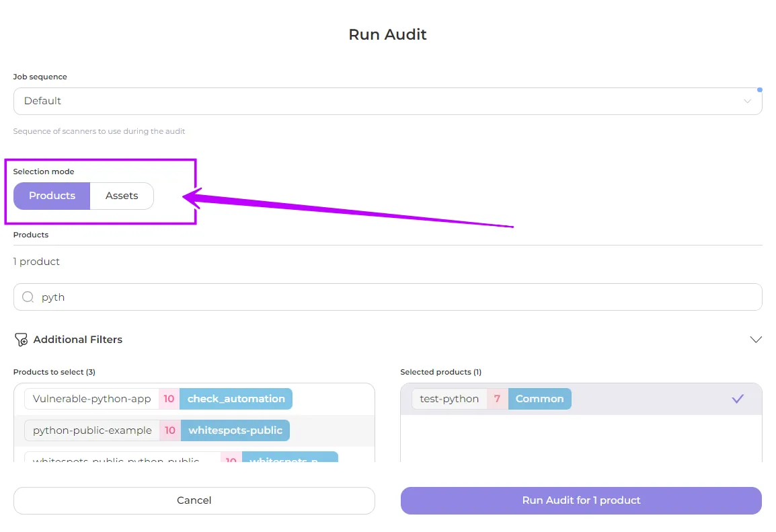This screenshot has height=532, width=776.
Task: Deselect test-python from selected products
Action: pyautogui.click(x=449, y=399)
